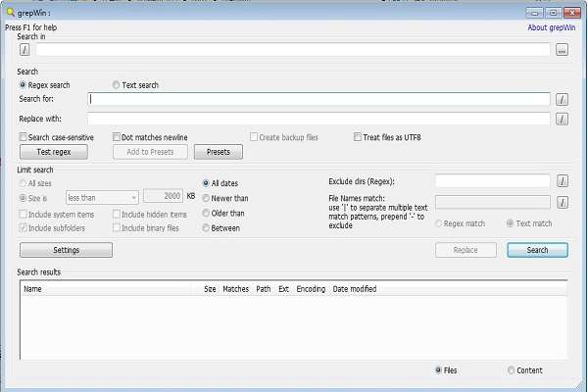Click the Replace button
This screenshot has width=588, height=392.
(465, 250)
